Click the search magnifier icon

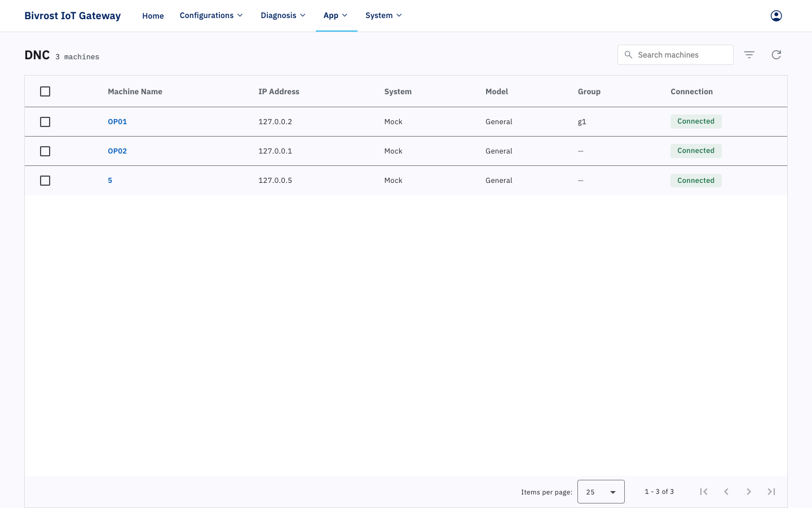tap(628, 55)
